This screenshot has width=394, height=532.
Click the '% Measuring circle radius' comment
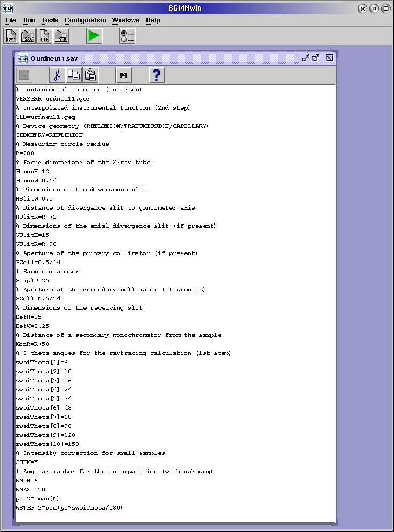pos(62,144)
